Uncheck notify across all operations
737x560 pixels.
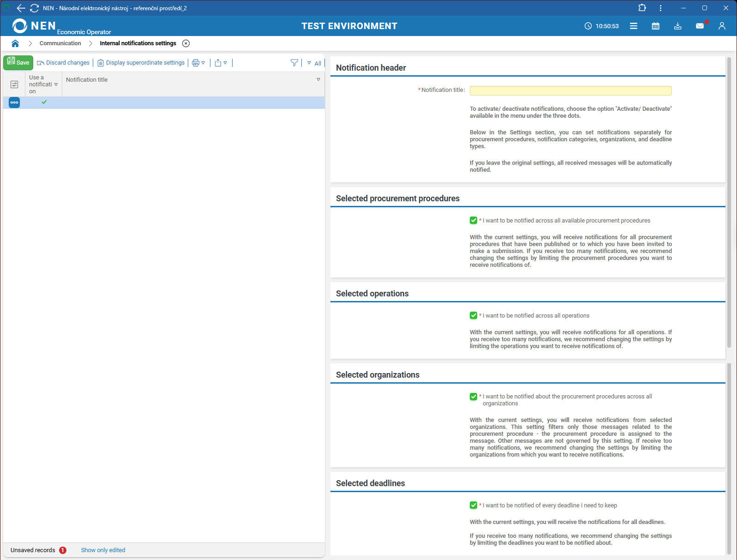[473, 316]
